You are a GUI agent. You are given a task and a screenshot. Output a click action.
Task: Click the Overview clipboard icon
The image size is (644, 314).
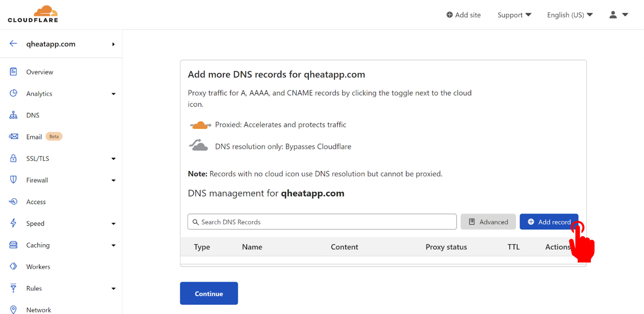[x=13, y=72]
